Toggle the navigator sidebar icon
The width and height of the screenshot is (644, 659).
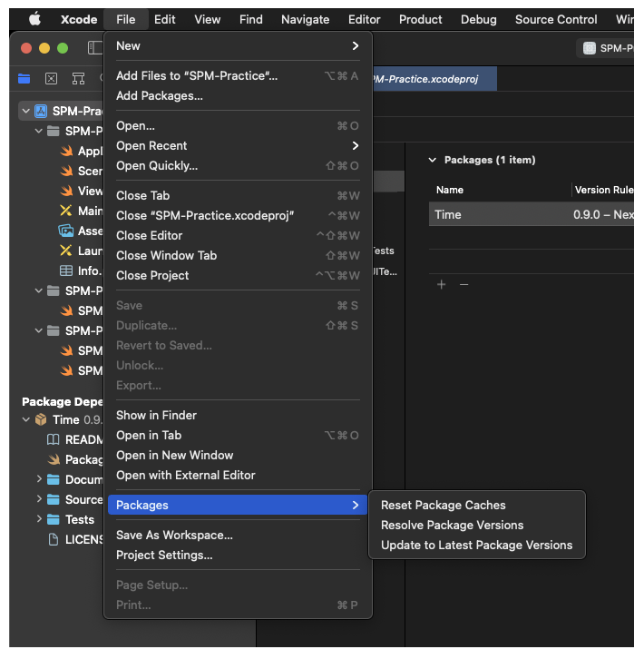(95, 48)
